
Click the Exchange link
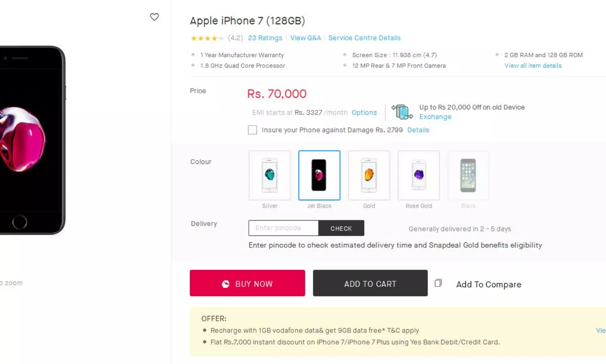pos(435,117)
